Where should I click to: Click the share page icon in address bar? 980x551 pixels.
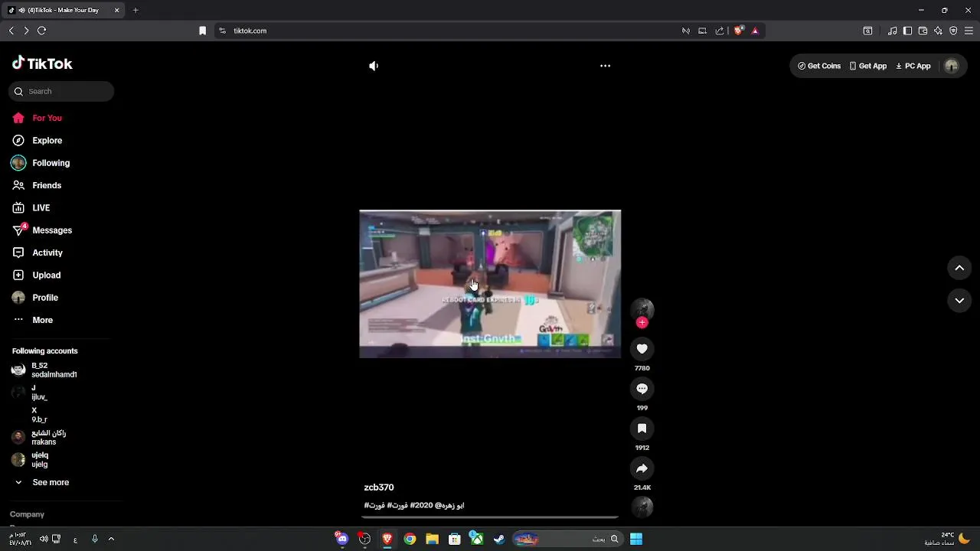[x=720, y=31]
